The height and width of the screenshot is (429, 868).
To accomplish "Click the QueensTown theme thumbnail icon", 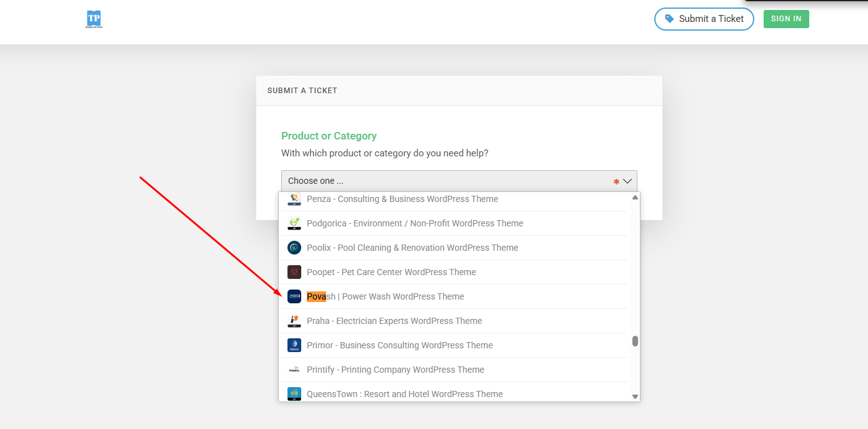I will [294, 394].
